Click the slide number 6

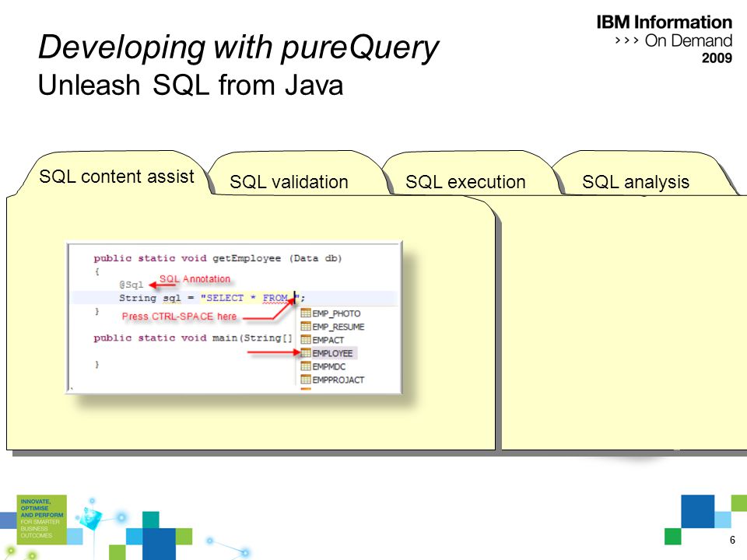[x=732, y=540]
